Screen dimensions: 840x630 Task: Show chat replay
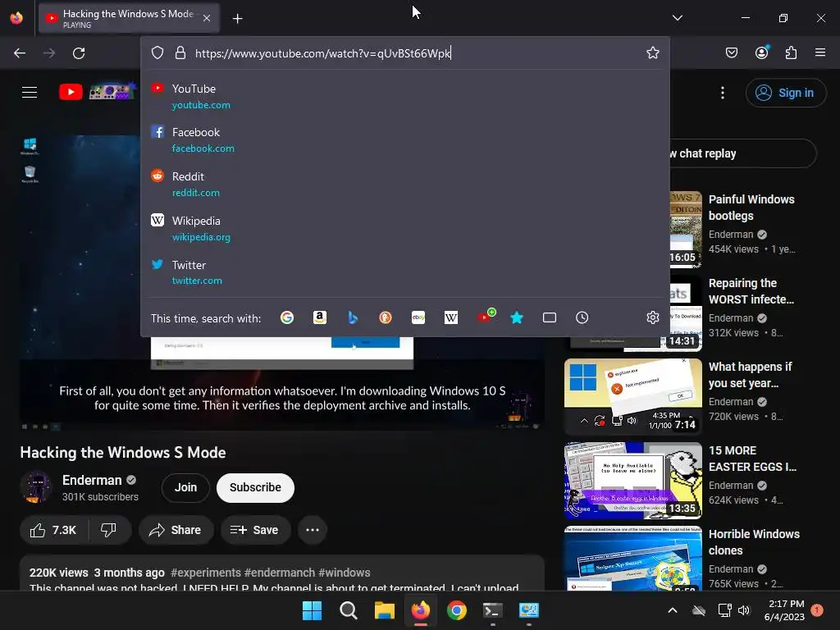[x=742, y=153]
